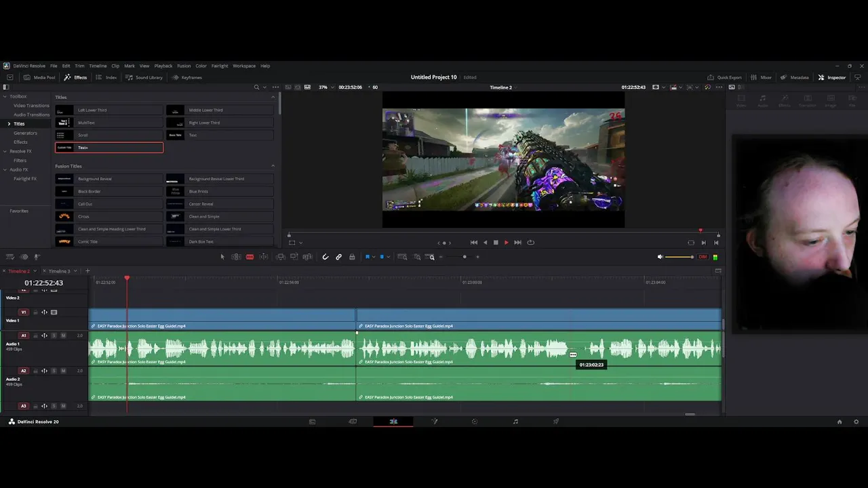The width and height of the screenshot is (868, 488).
Task: Select the red Blade Edit tool
Action: coord(250,257)
